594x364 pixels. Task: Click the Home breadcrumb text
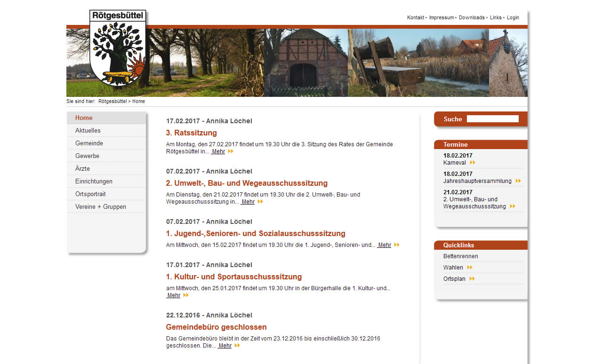click(x=139, y=102)
